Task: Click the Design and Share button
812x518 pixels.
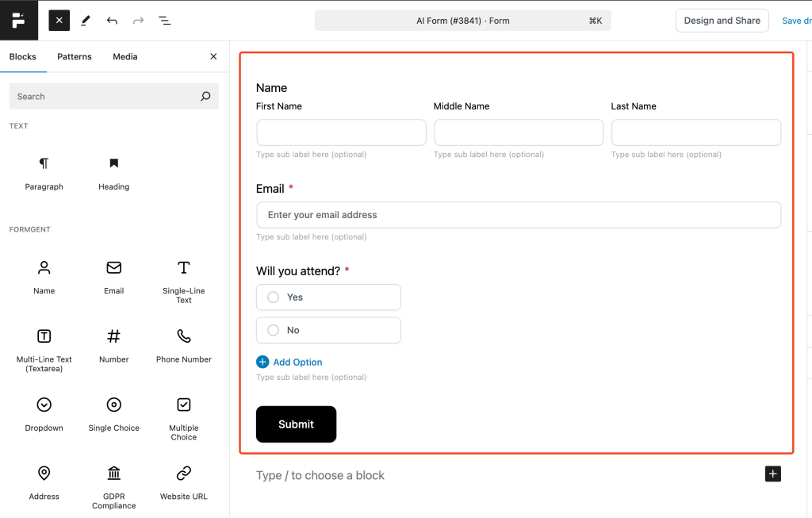Action: click(x=722, y=21)
